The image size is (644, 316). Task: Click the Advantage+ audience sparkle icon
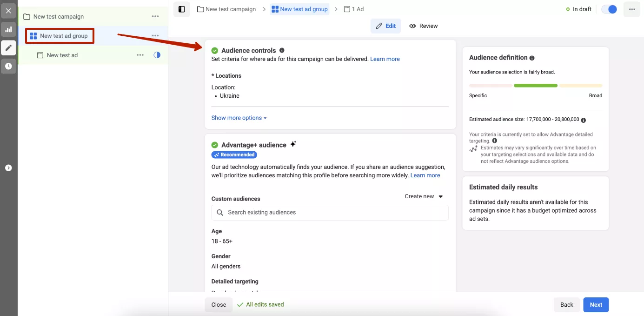pos(293,144)
